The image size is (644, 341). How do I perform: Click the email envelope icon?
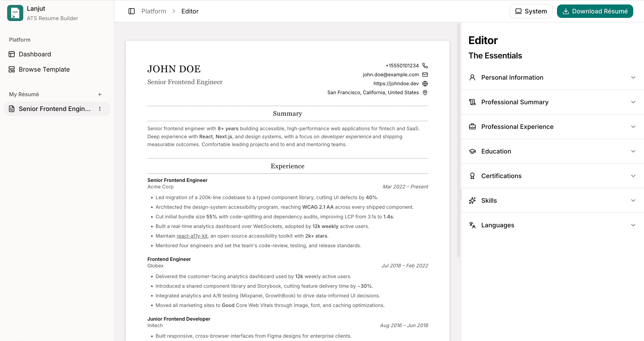(x=425, y=75)
